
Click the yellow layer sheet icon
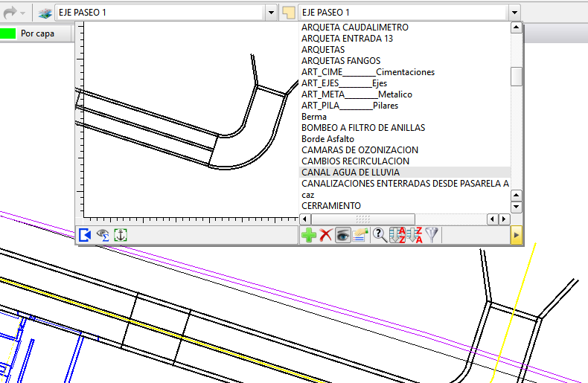point(288,13)
